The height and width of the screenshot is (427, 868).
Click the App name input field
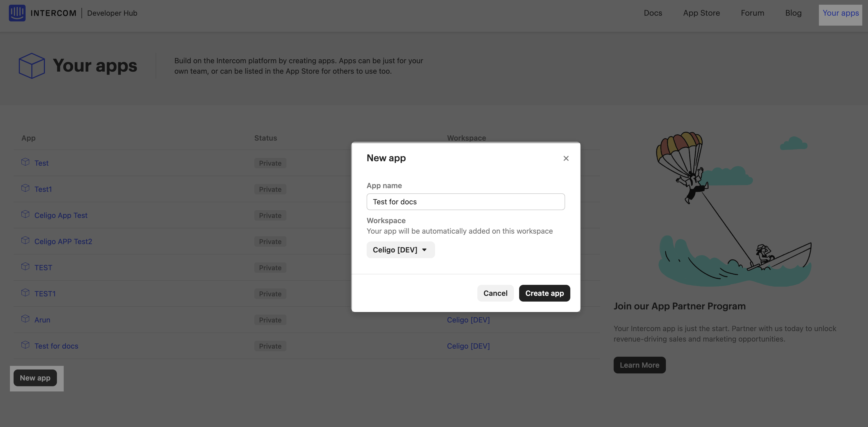tap(466, 202)
